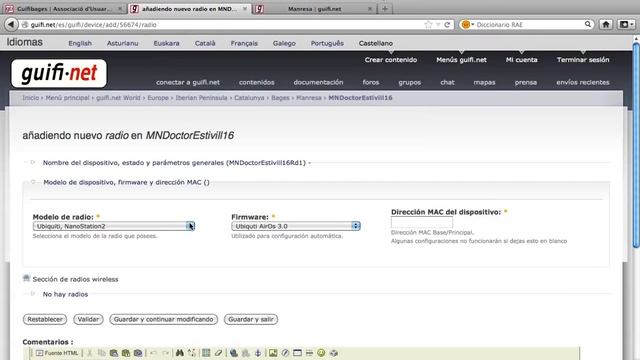640x360 pixels.
Task: Switch language to Euskara
Action: tap(166, 43)
